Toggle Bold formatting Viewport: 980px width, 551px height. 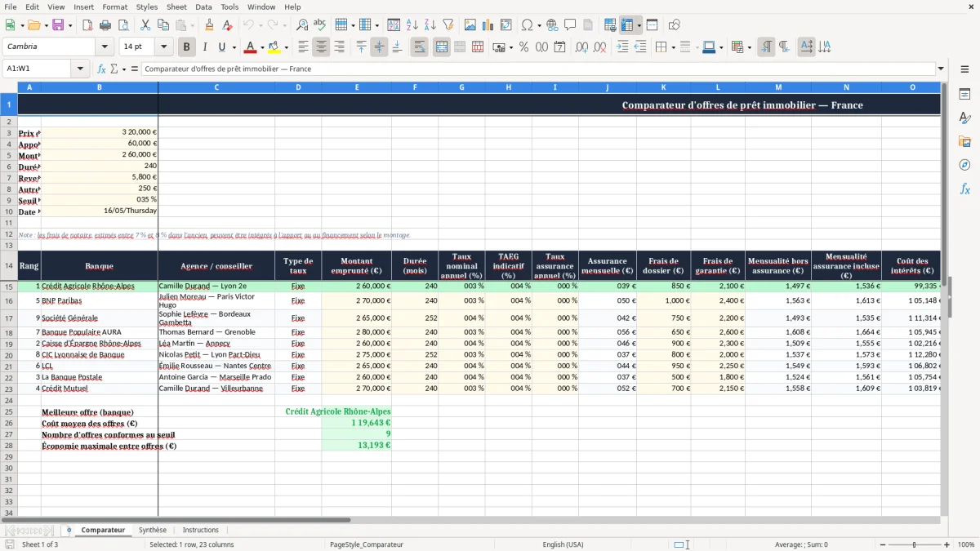click(187, 47)
